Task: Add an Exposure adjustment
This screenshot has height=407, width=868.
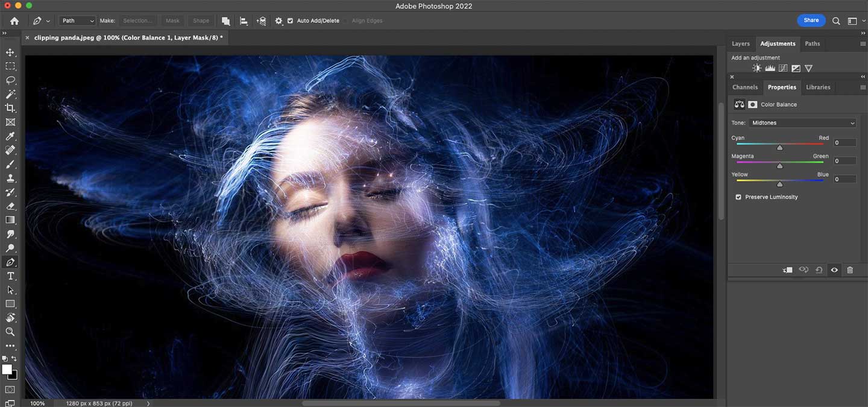Action: [x=796, y=68]
